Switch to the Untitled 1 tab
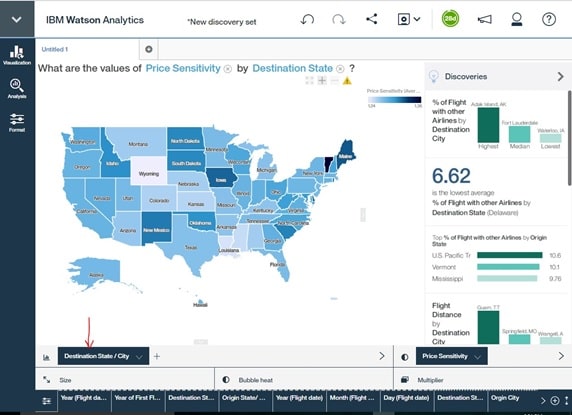The width and height of the screenshot is (572, 415). click(x=55, y=49)
